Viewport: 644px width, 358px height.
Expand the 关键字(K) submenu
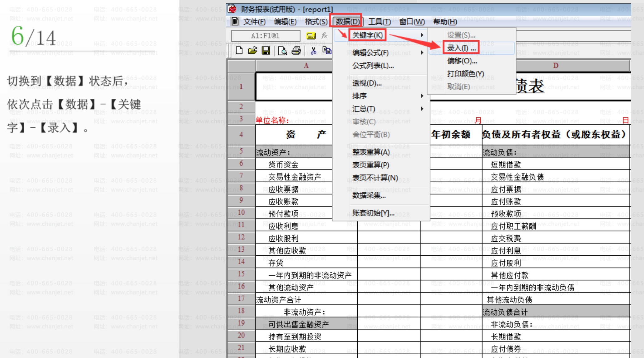click(367, 35)
